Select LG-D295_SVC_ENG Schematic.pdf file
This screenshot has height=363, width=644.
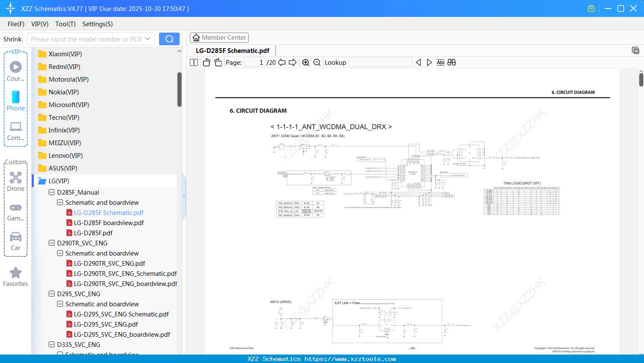[x=121, y=314]
